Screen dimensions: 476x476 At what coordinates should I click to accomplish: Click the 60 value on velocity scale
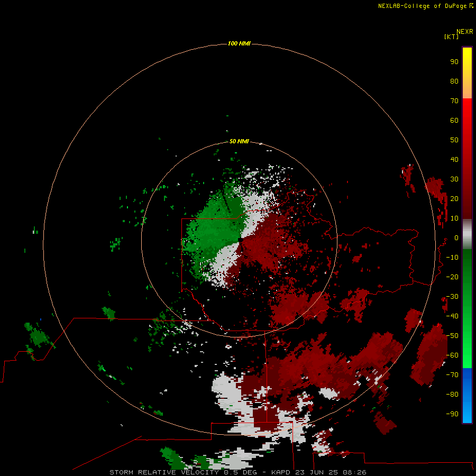pos(454,120)
